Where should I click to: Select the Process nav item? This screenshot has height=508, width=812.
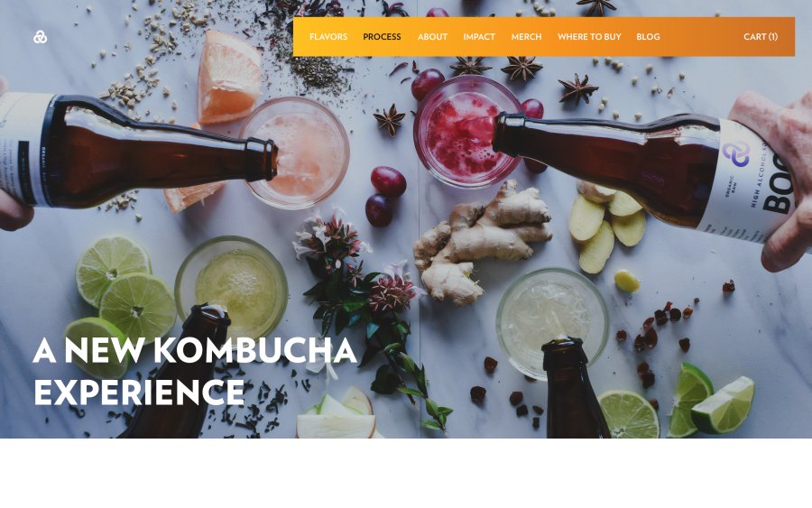click(x=382, y=37)
